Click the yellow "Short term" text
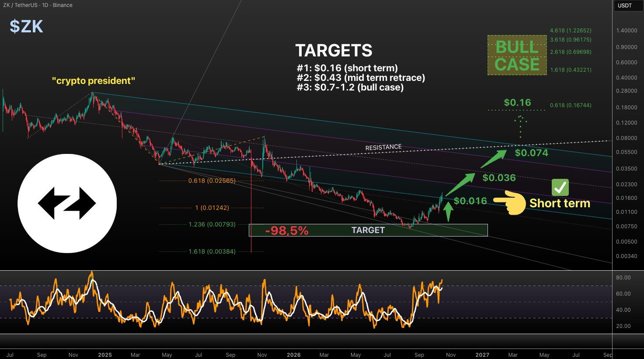 pos(560,203)
